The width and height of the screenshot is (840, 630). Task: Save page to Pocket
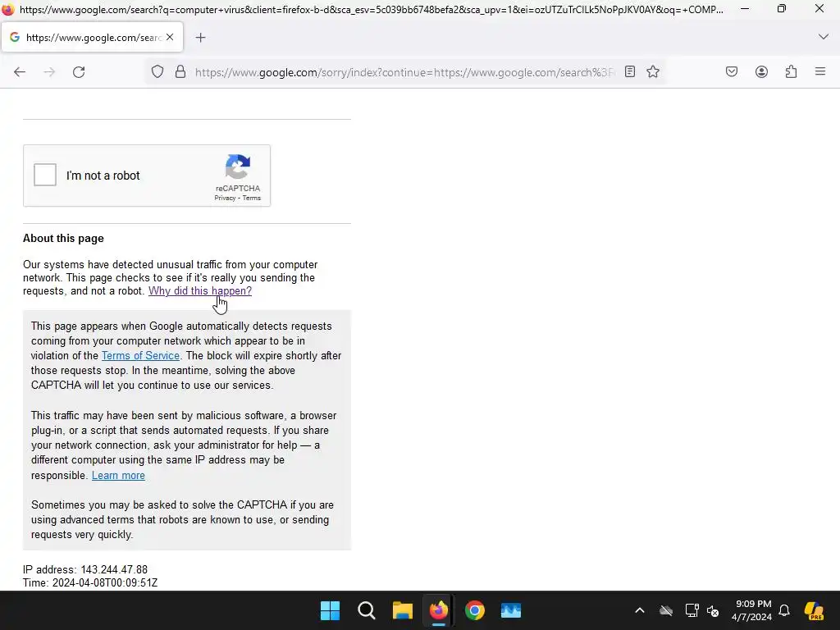[x=732, y=72]
